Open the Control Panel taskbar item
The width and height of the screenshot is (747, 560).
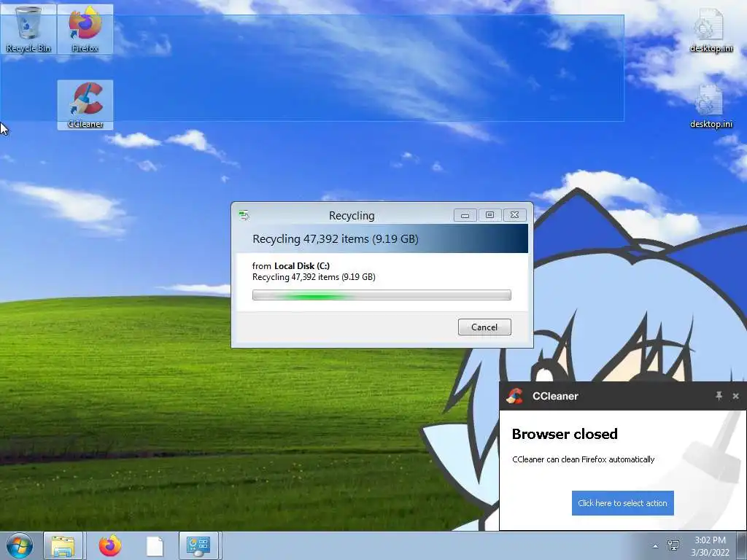[x=198, y=545]
